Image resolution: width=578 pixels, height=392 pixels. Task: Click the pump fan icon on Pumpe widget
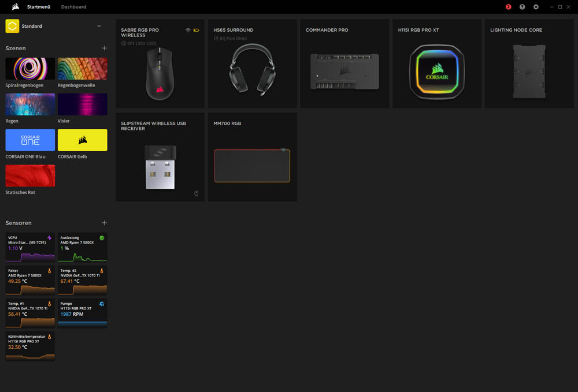click(x=102, y=304)
